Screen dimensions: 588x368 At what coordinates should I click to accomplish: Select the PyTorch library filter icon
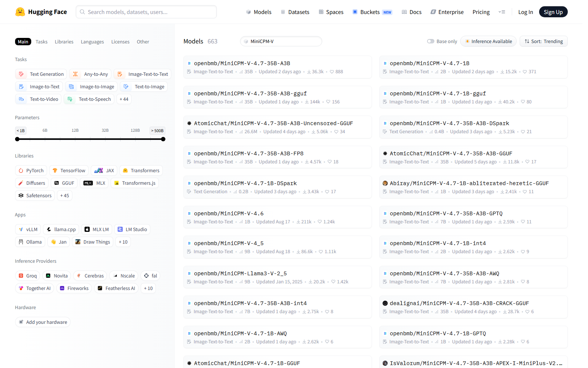tap(21, 170)
